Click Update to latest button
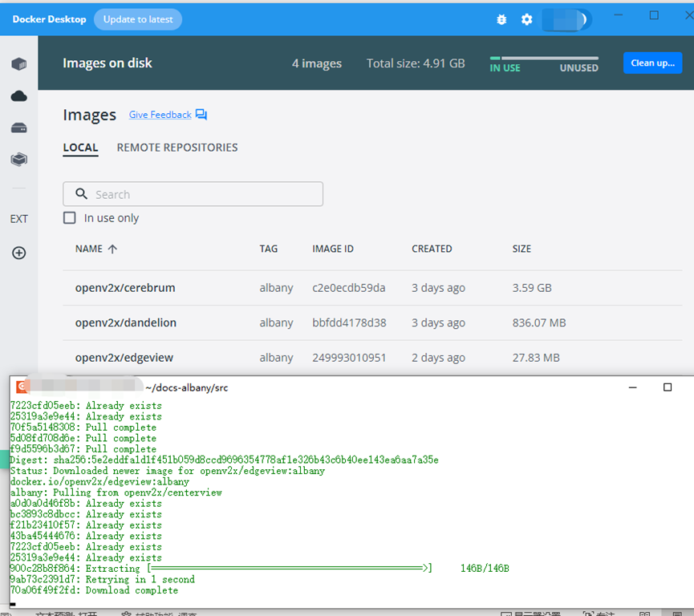Image resolution: width=694 pixels, height=616 pixels. [x=138, y=19]
